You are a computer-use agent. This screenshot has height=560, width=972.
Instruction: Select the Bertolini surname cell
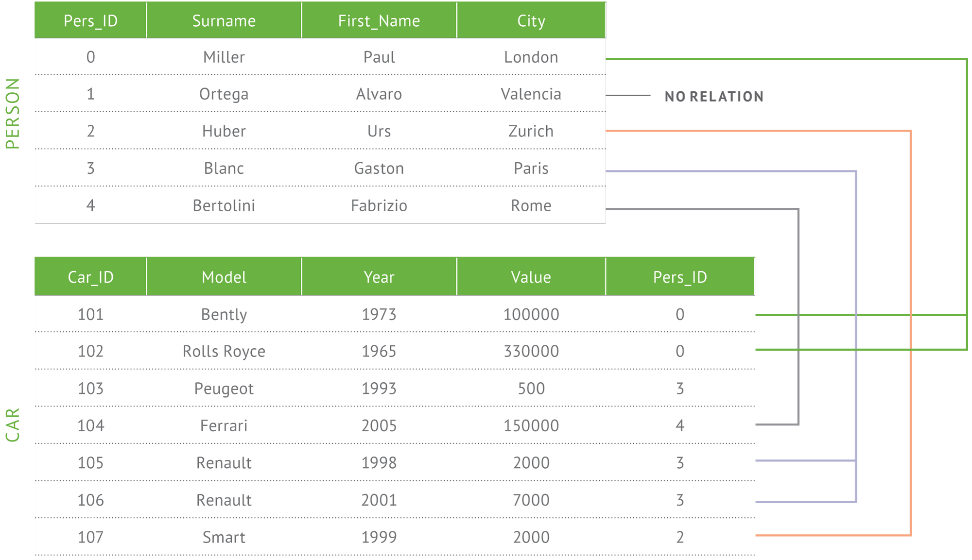click(224, 205)
